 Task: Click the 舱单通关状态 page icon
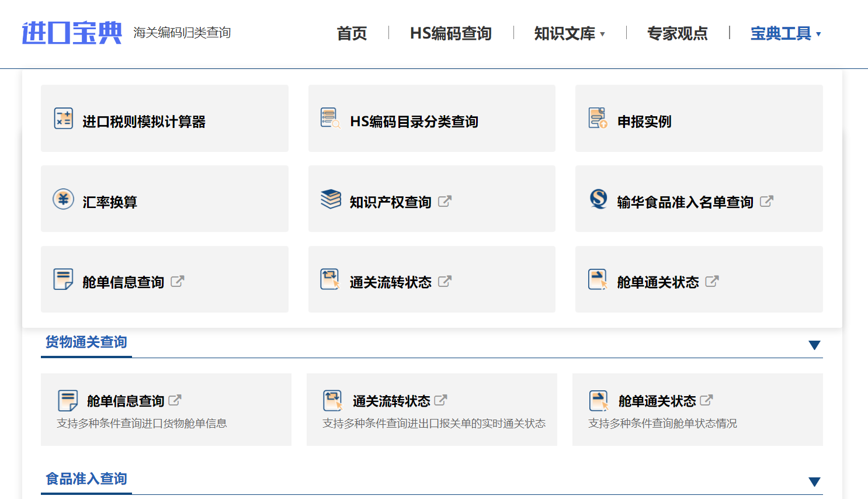[x=598, y=279]
